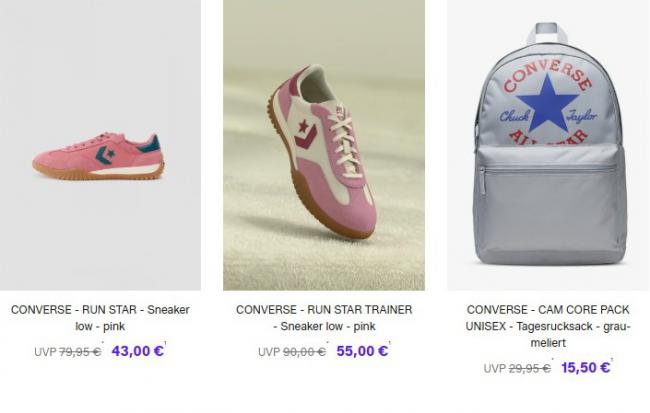
Task: Open the pink RUN STAR sneaker product image
Action: coord(100,145)
